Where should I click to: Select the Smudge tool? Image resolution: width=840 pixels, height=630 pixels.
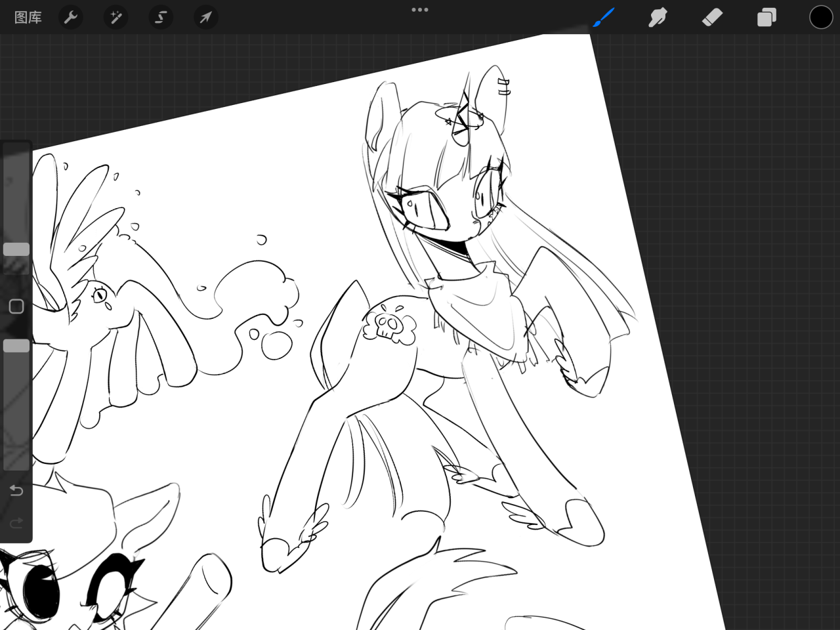click(x=658, y=18)
